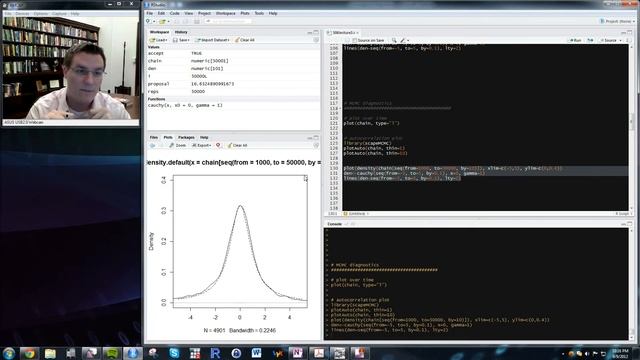640x360 pixels.
Task: Click the Workspace pane refresh icon
Action: click(x=316, y=40)
